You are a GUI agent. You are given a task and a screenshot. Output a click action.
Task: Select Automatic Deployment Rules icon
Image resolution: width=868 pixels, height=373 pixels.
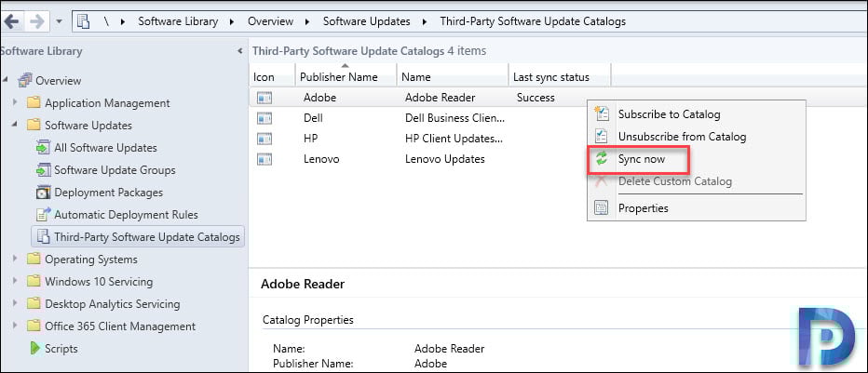pos(43,215)
